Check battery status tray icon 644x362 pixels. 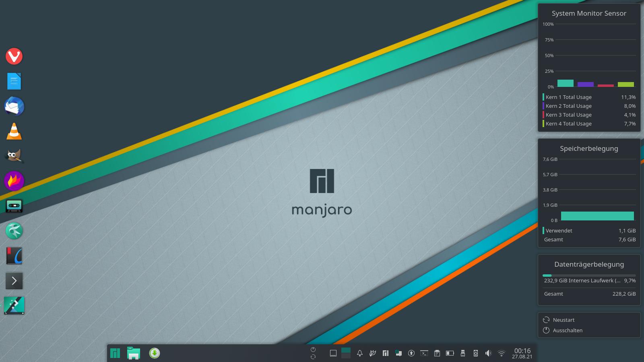(450, 353)
